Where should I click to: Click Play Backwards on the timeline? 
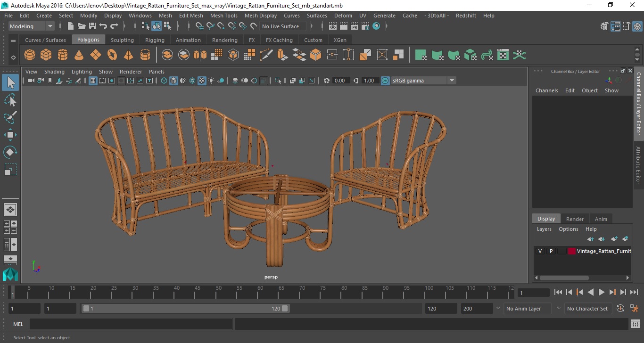[590, 292]
